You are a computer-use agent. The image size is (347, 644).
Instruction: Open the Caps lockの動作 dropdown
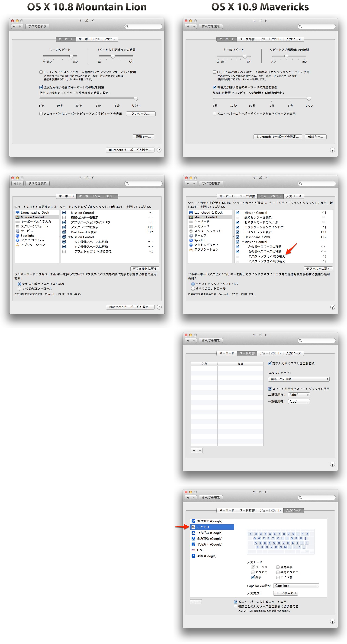click(x=296, y=586)
